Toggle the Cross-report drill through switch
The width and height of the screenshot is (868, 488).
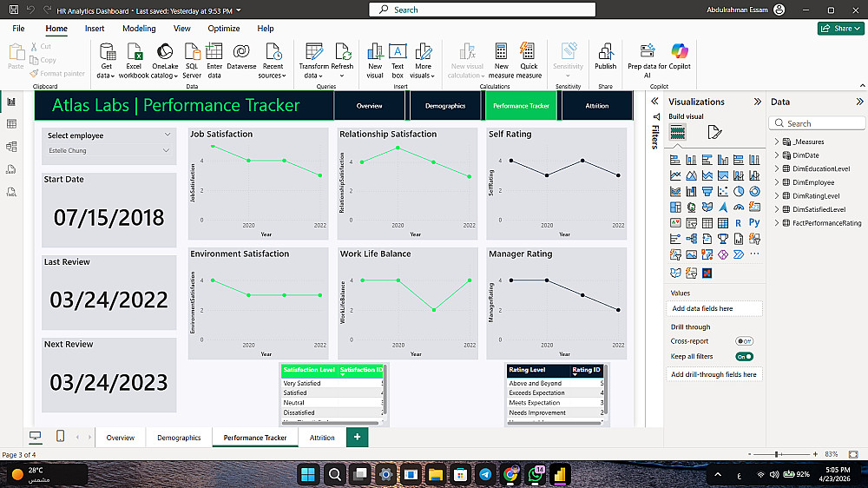coord(744,341)
